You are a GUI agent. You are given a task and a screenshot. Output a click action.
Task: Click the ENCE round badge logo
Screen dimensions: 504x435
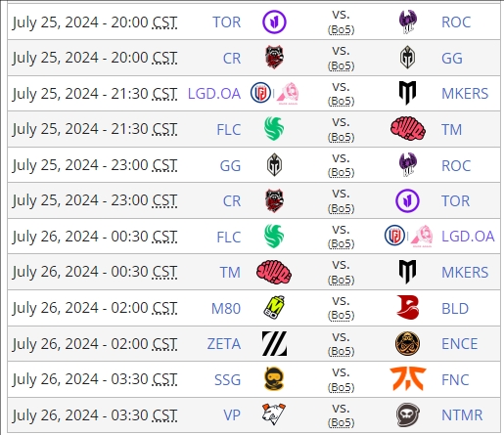pyautogui.click(x=407, y=343)
